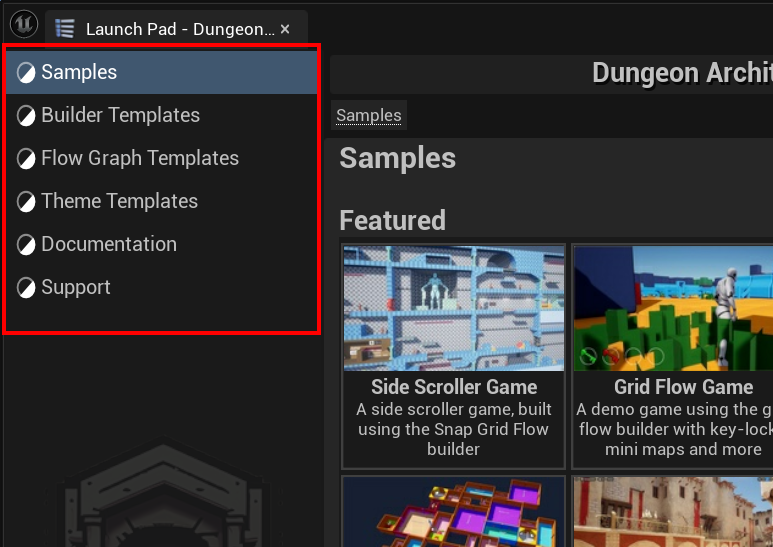Click the Grid Flow Game description text

[x=674, y=429]
